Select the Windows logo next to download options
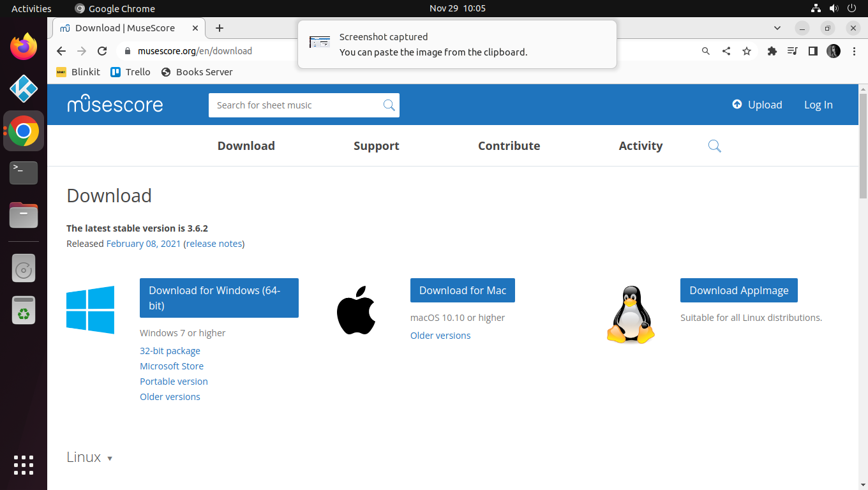Viewport: 868px width, 490px height. point(90,310)
